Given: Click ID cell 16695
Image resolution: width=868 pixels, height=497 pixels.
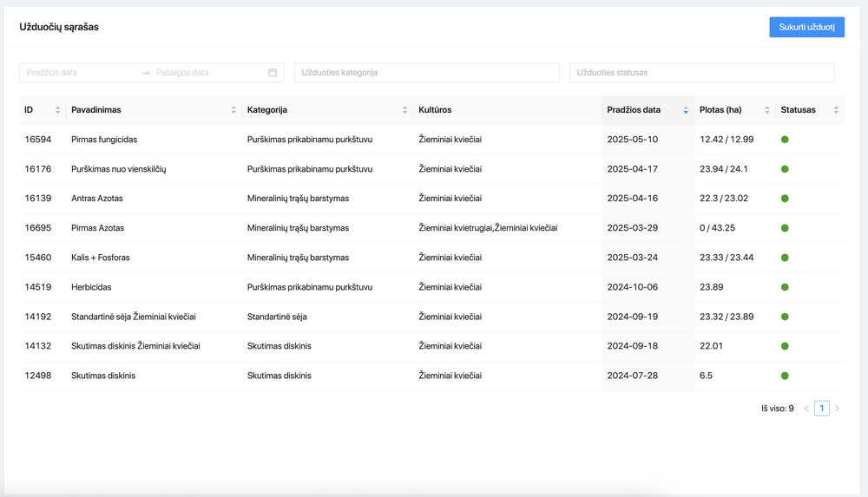Looking at the screenshot, I should (37, 228).
